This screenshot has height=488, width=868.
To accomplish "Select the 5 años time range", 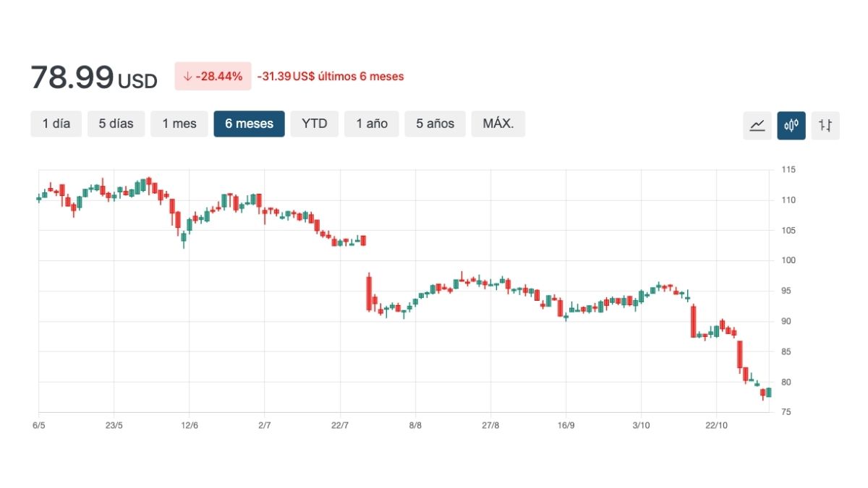I will point(435,124).
